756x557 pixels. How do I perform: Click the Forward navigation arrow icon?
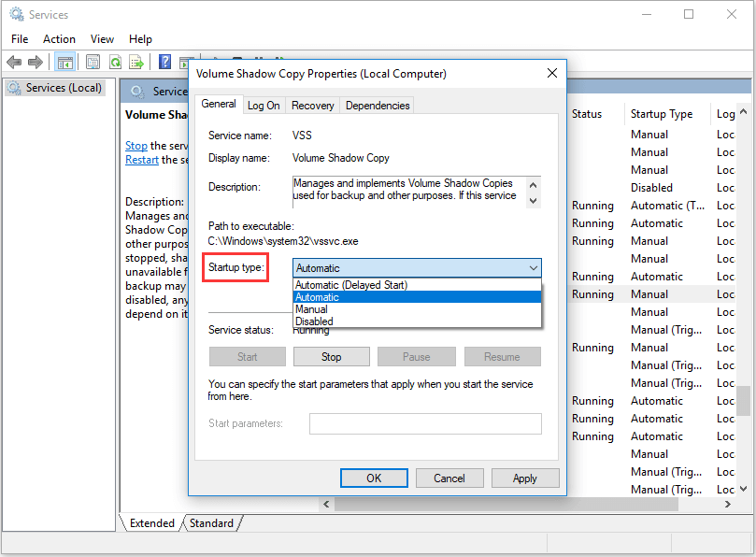35,62
